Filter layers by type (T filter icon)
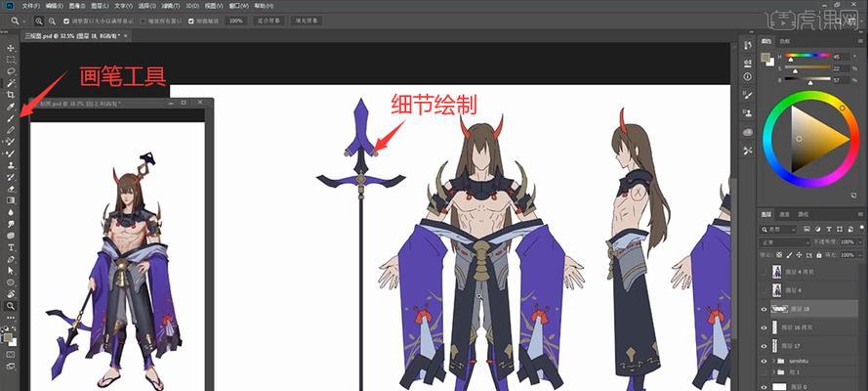 (829, 230)
